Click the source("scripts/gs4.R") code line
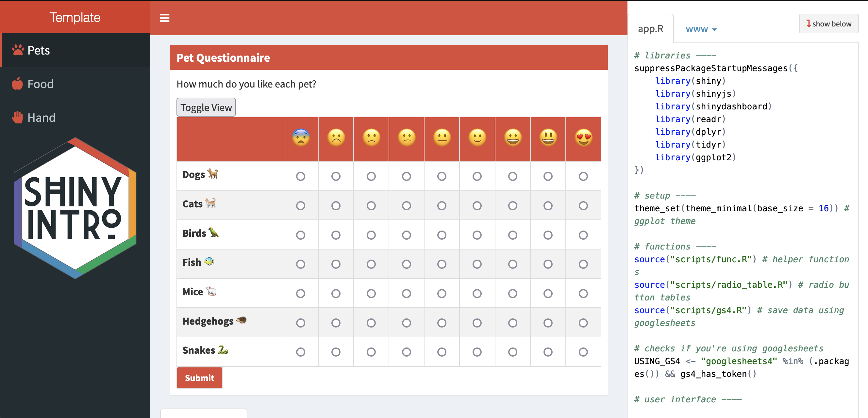The width and height of the screenshot is (868, 418). 693,310
